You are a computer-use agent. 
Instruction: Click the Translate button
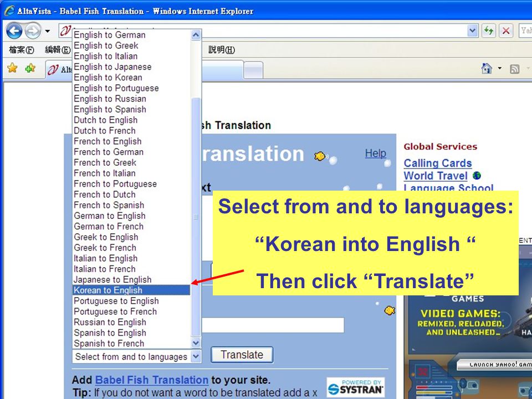(242, 355)
